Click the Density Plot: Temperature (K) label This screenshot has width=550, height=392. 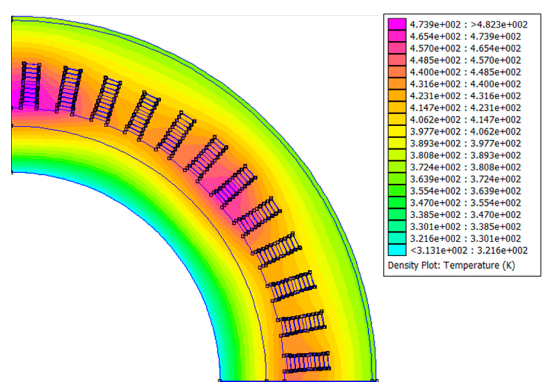[x=451, y=265]
